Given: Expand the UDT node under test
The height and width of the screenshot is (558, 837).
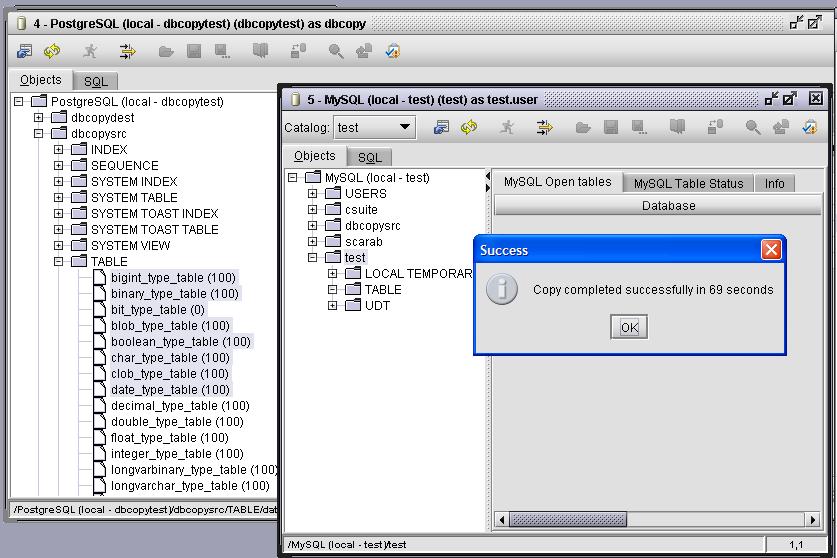Looking at the screenshot, I should click(333, 306).
